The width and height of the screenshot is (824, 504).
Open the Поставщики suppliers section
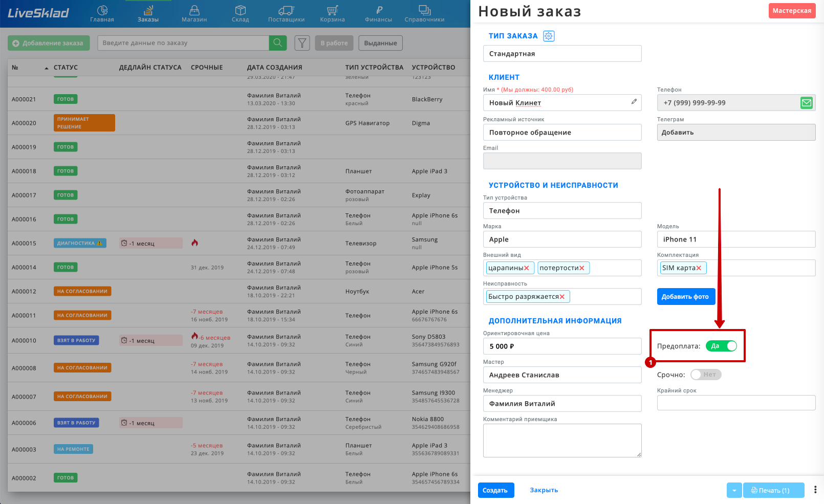click(286, 14)
